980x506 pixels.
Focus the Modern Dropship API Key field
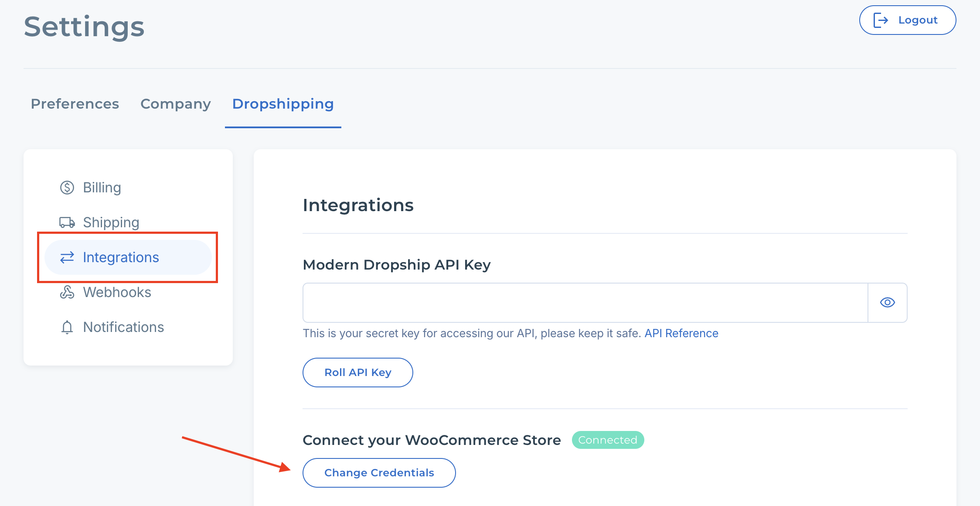585,303
